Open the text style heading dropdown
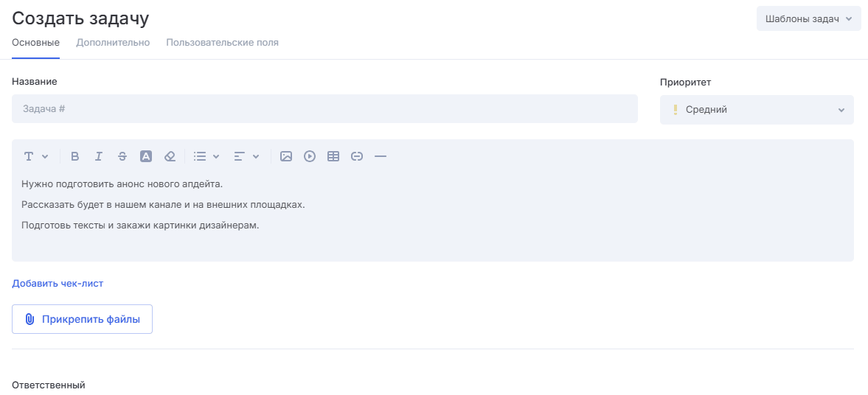This screenshot has width=868, height=395. click(35, 156)
